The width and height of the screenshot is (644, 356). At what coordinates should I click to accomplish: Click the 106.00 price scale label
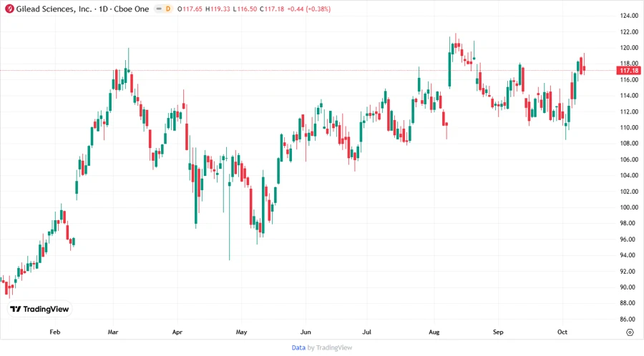pyautogui.click(x=629, y=159)
